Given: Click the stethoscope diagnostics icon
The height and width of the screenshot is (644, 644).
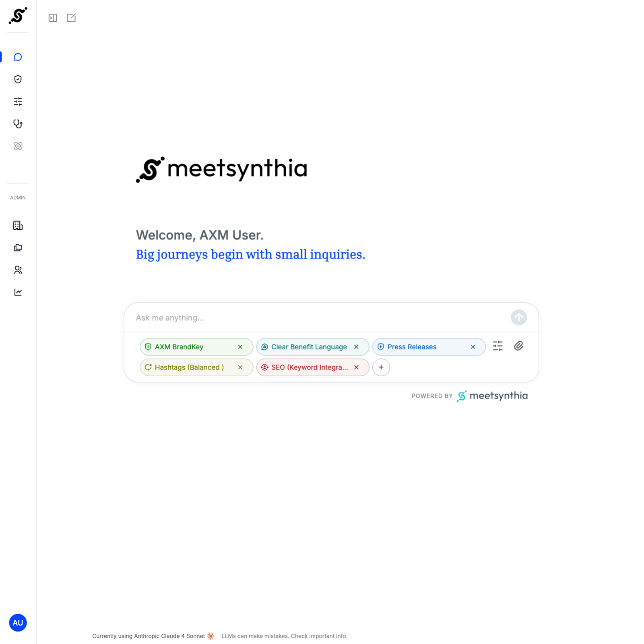Looking at the screenshot, I should [18, 124].
